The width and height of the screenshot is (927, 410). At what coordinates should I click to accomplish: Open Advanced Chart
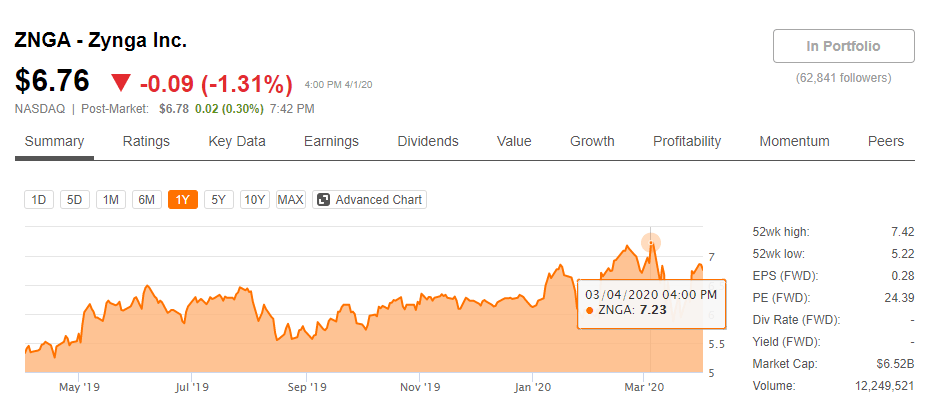click(369, 200)
